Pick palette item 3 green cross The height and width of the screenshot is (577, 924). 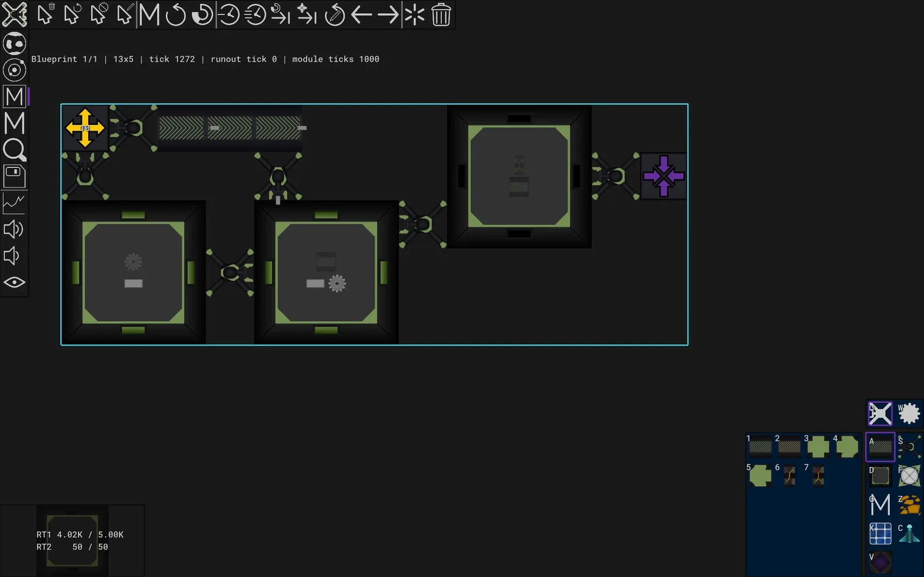[x=818, y=447]
